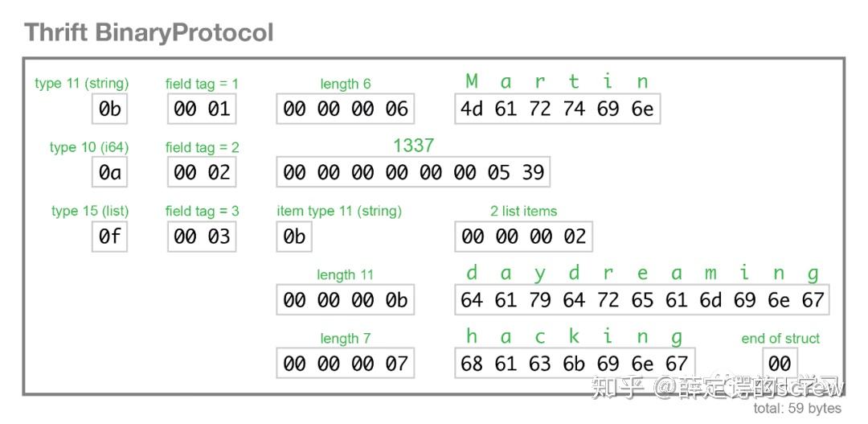Screen dimensions: 868x424
Task: Select the "00 00 00 02" list items box
Action: point(523,237)
